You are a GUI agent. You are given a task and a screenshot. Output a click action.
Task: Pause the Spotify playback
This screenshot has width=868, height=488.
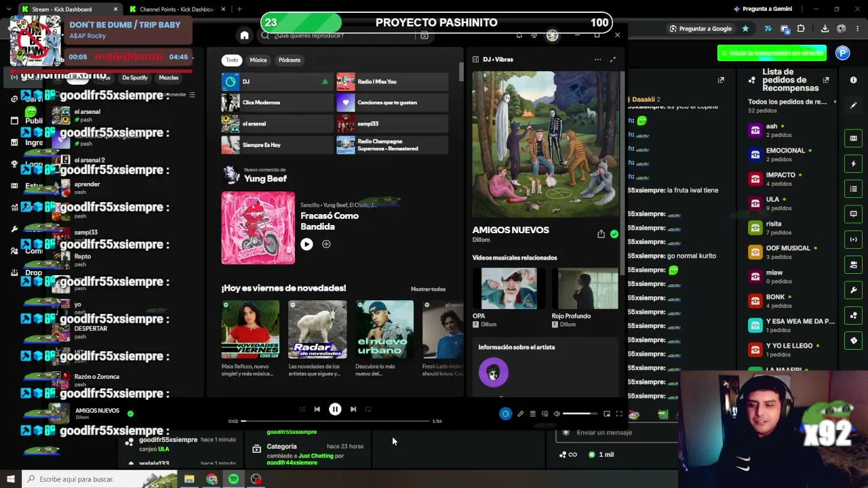335,409
